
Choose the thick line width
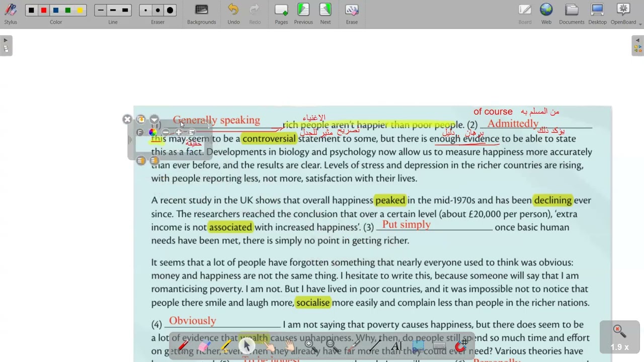(x=125, y=10)
